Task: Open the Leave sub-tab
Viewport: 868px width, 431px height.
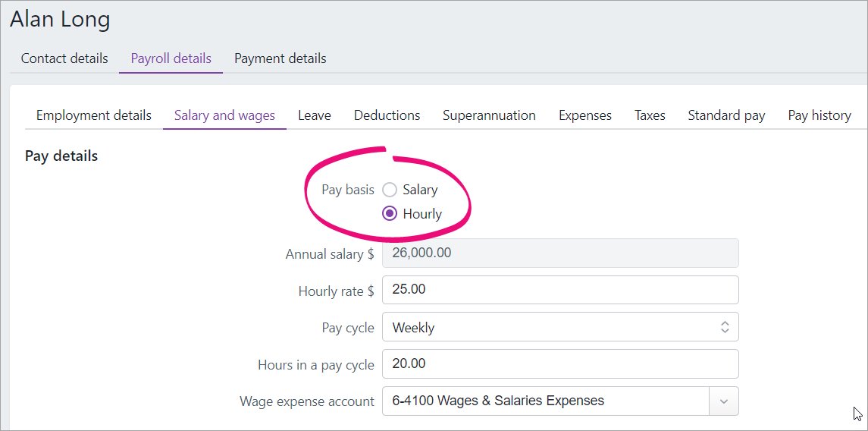Action: (314, 115)
